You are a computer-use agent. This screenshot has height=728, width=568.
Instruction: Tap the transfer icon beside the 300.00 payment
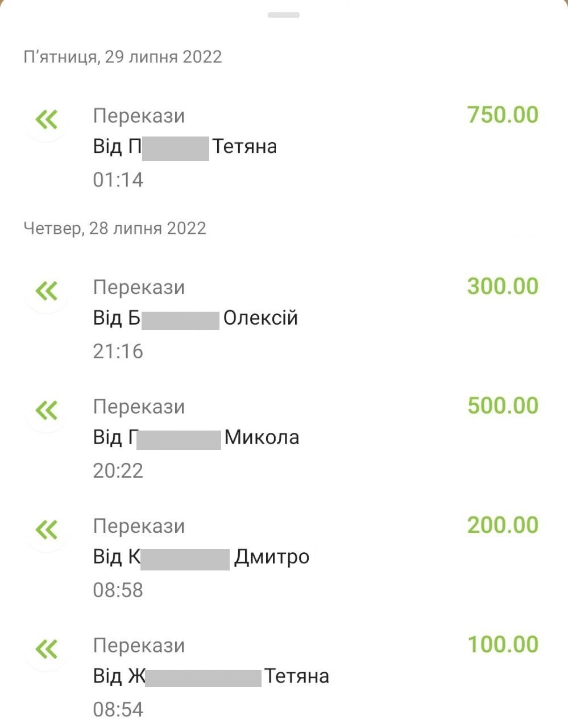tap(47, 291)
